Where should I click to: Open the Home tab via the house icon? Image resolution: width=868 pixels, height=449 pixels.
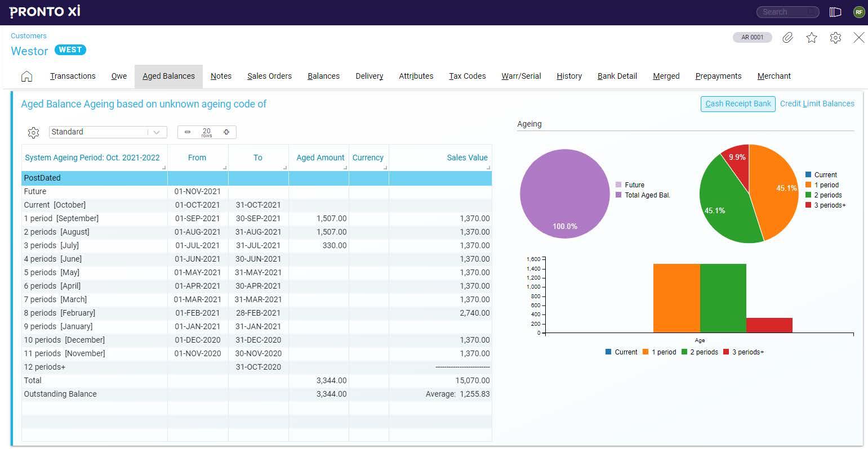point(26,75)
